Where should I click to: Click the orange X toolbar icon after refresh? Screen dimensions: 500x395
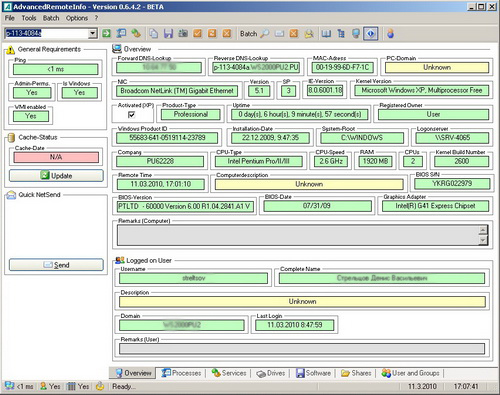pos(227,33)
